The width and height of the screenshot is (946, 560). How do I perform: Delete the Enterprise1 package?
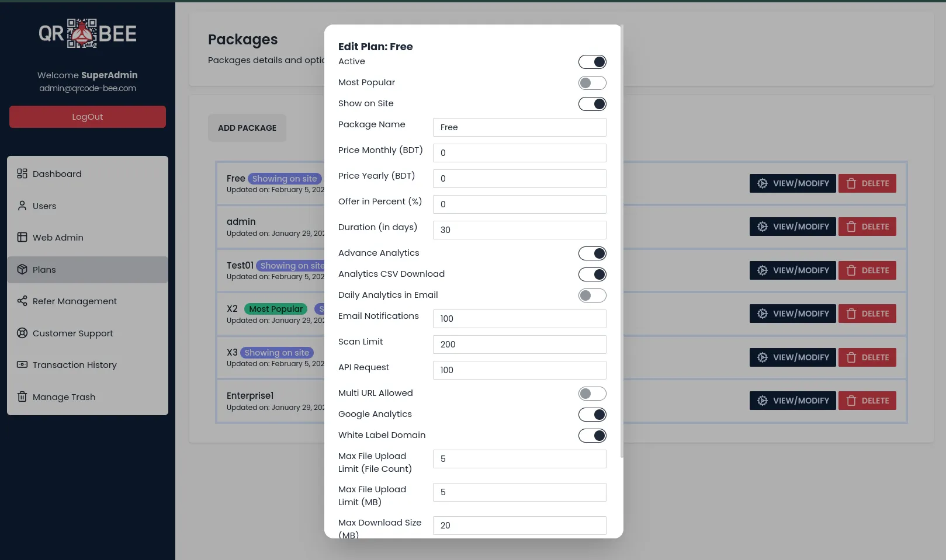tap(867, 401)
